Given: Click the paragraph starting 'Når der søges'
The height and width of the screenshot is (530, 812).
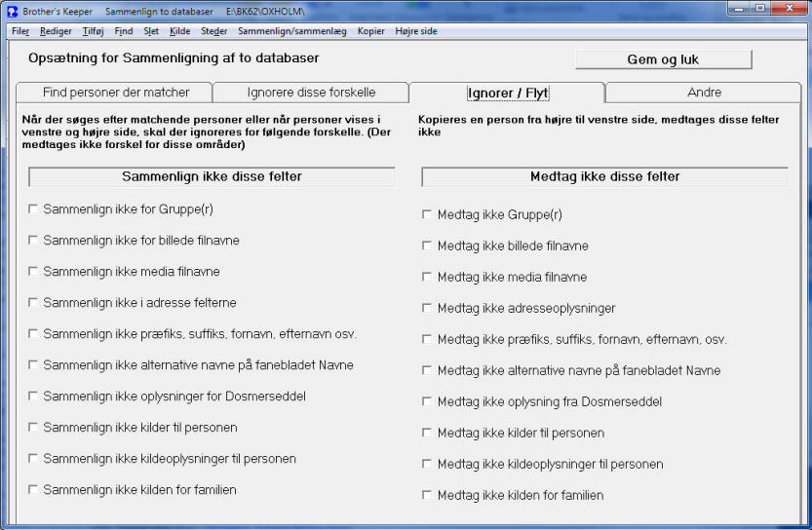Looking at the screenshot, I should point(206,132).
